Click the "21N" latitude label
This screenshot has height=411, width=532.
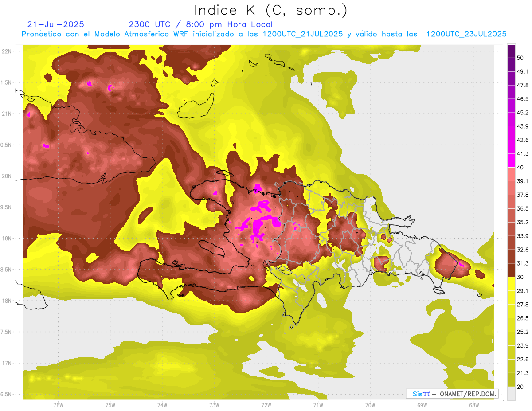click(x=8, y=114)
